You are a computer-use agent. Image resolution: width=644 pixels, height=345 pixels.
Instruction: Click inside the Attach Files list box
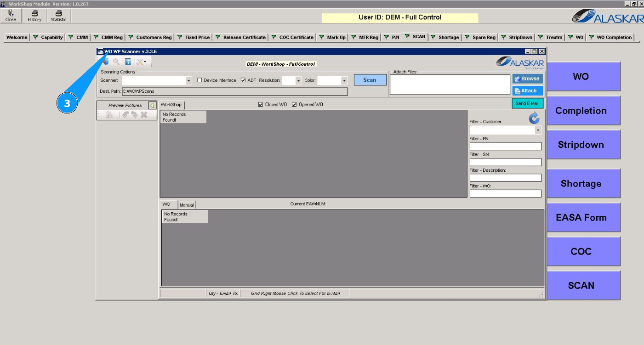pyautogui.click(x=450, y=85)
